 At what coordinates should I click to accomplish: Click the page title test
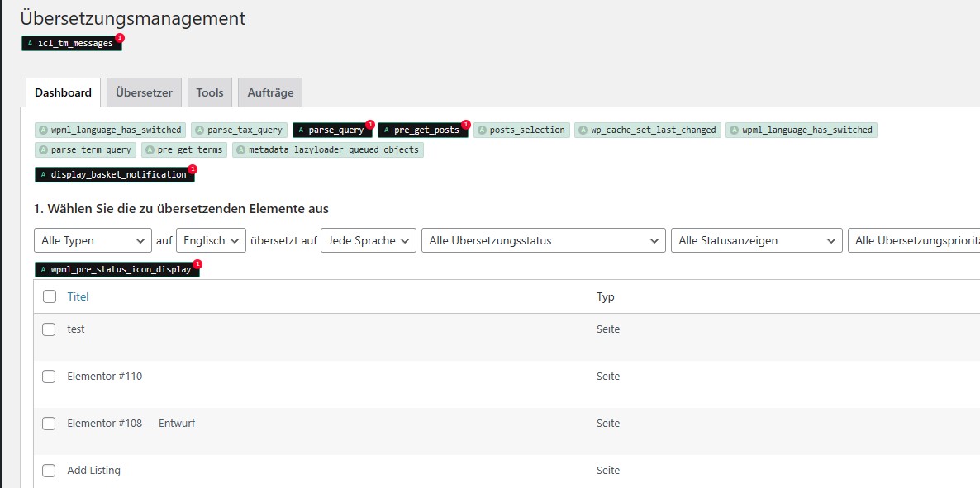76,329
